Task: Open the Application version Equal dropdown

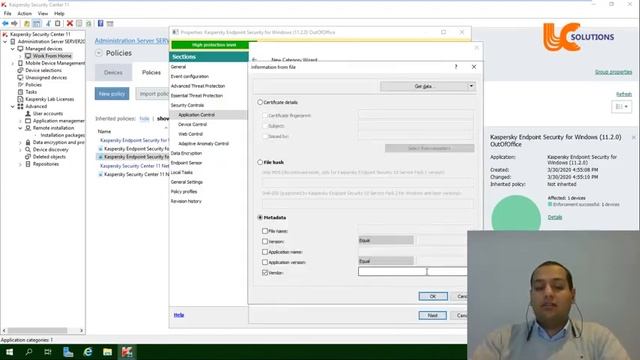Action: click(x=386, y=261)
